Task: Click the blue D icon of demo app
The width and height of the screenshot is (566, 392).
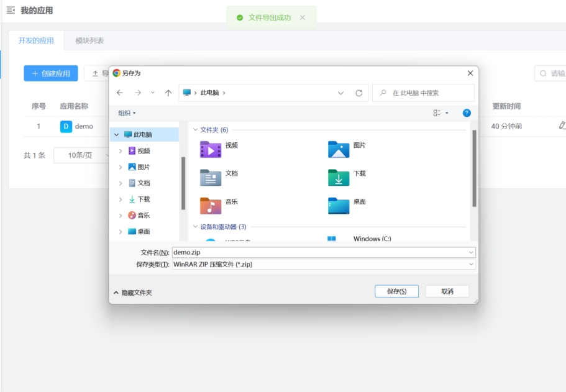Action: [66, 126]
